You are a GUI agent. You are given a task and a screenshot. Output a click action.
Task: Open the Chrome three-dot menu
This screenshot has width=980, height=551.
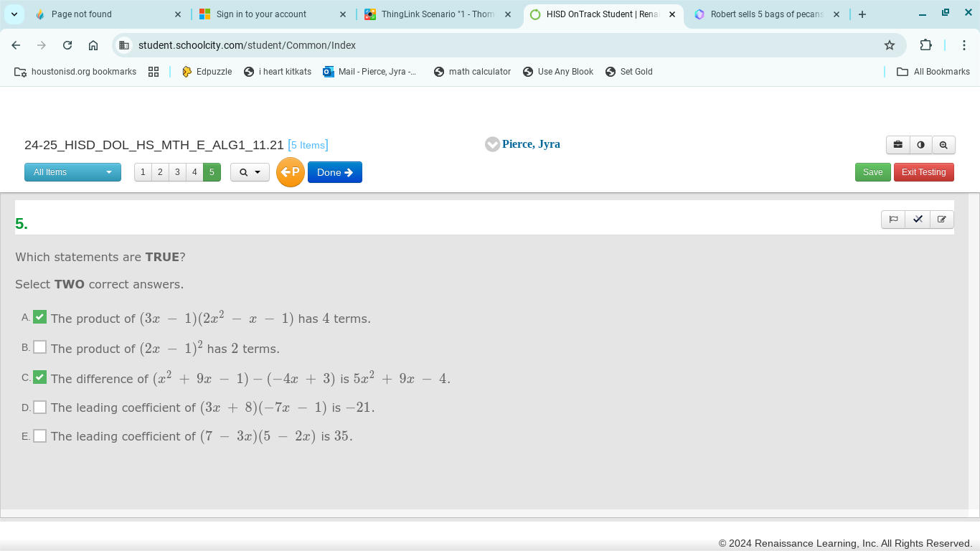pos(963,45)
